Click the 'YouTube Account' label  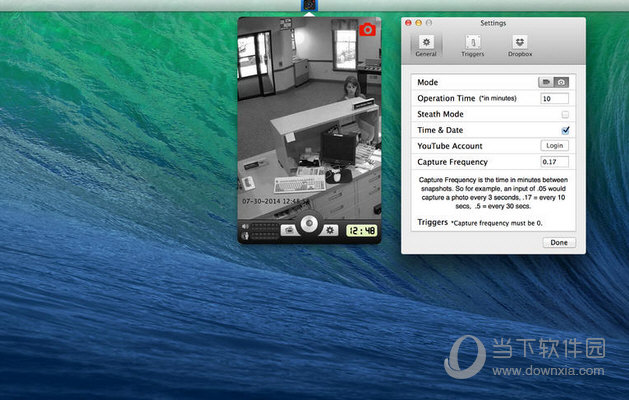point(450,146)
